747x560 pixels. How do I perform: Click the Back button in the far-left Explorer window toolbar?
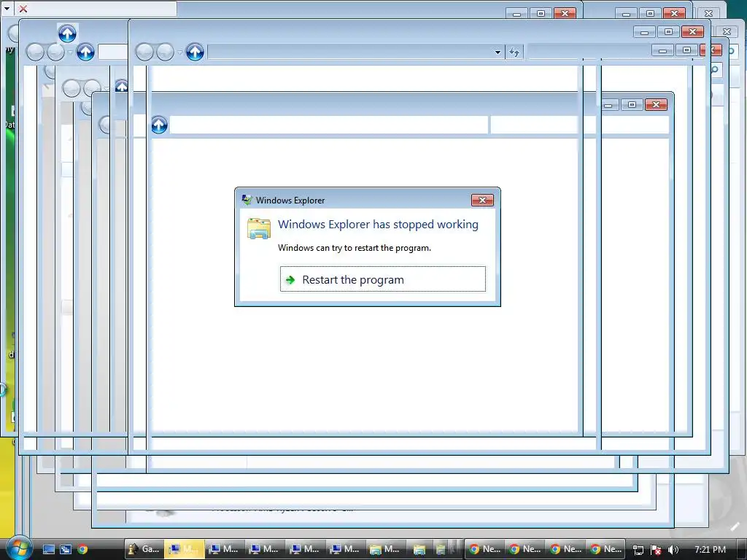tap(35, 52)
